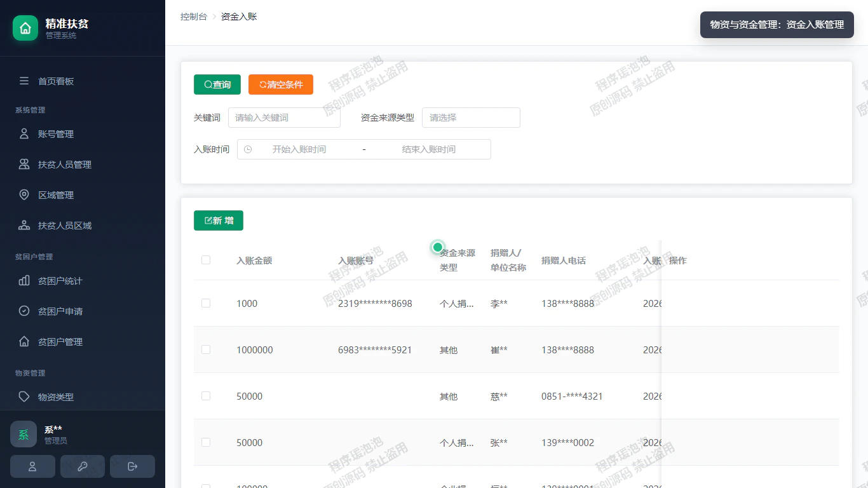This screenshot has height=488, width=868.
Task: Tick checkbox for 50000 row with 慈**
Action: 206,396
